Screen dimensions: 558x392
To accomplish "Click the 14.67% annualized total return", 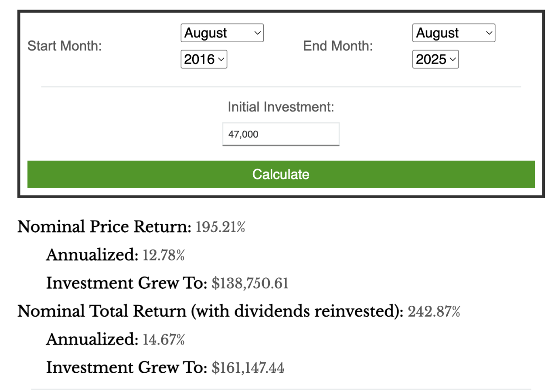I will (163, 340).
